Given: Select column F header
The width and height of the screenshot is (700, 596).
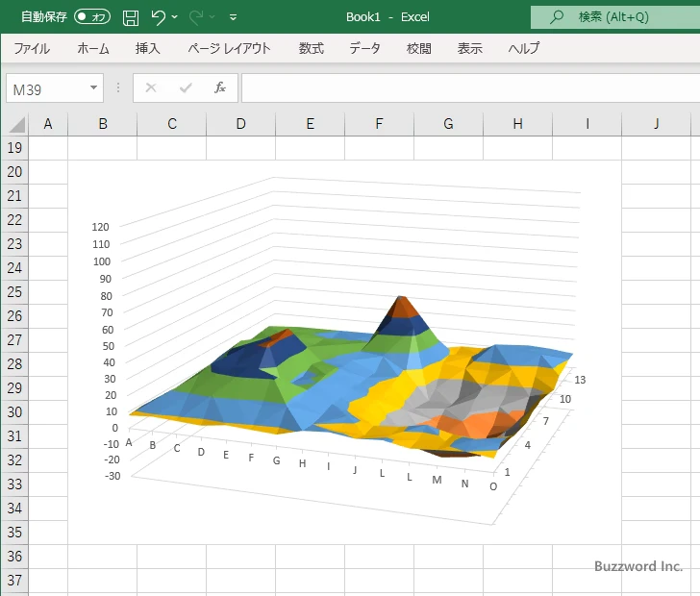Looking at the screenshot, I should pyautogui.click(x=380, y=124).
